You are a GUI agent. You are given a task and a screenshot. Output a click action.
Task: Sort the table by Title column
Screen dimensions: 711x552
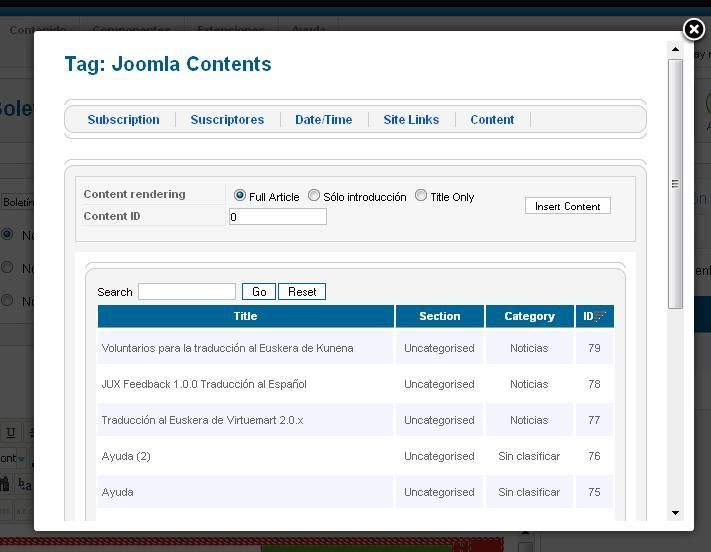click(245, 316)
